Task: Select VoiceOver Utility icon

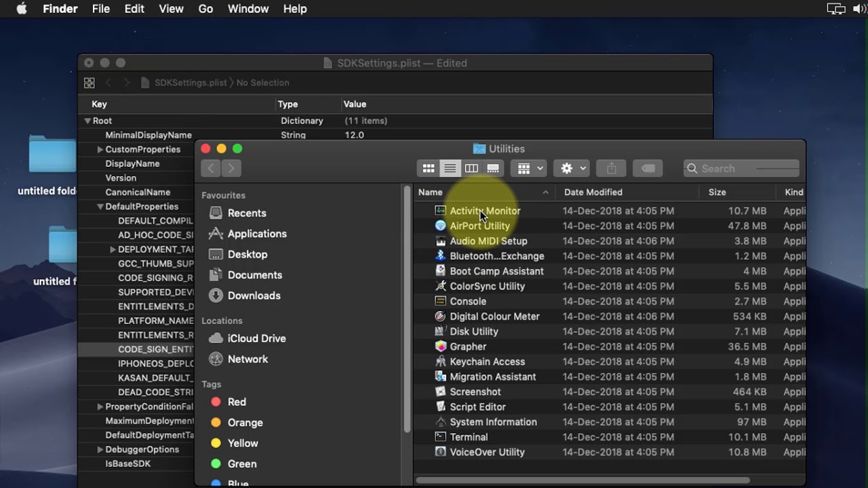Action: pyautogui.click(x=440, y=452)
